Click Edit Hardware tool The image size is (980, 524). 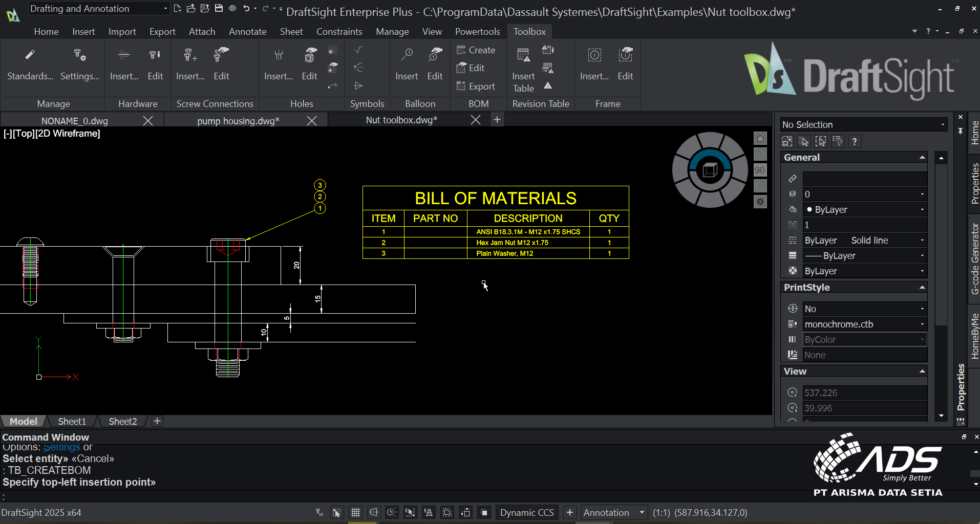(x=155, y=64)
